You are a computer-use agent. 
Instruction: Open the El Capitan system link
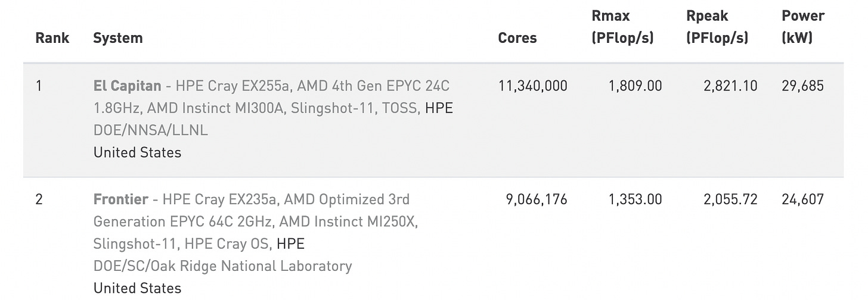pyautogui.click(x=127, y=86)
